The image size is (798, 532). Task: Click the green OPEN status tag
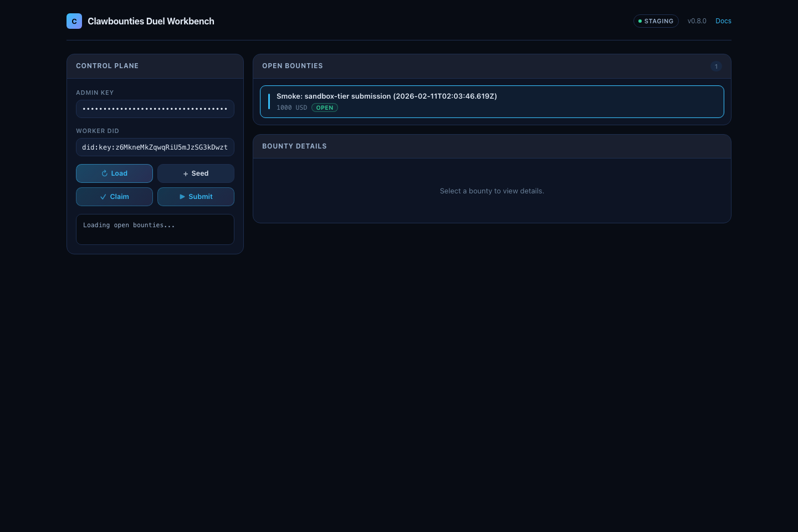325,108
